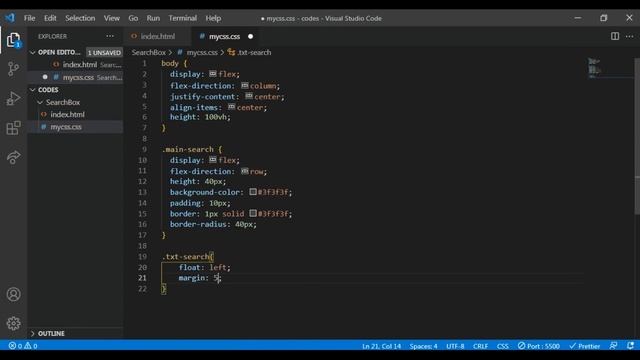Viewport: 640px width, 360px height.
Task: Open the File menu
Action: click(29, 18)
